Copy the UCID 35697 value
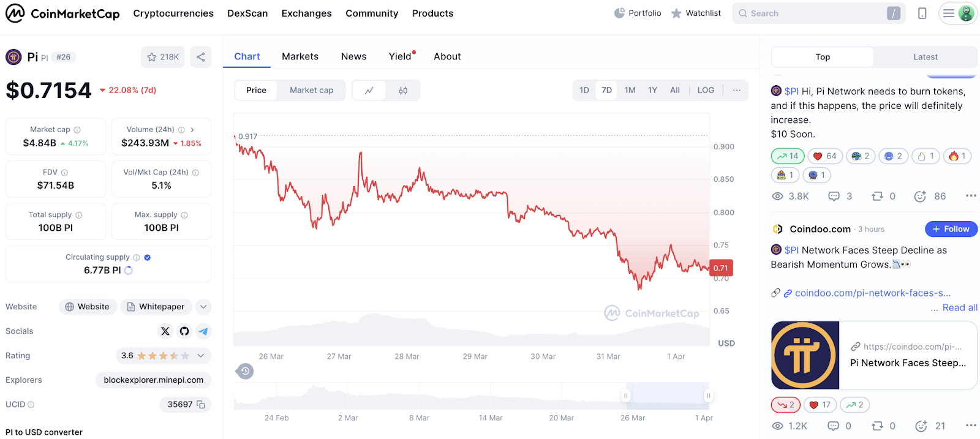The height and width of the screenshot is (439, 980). pyautogui.click(x=200, y=405)
